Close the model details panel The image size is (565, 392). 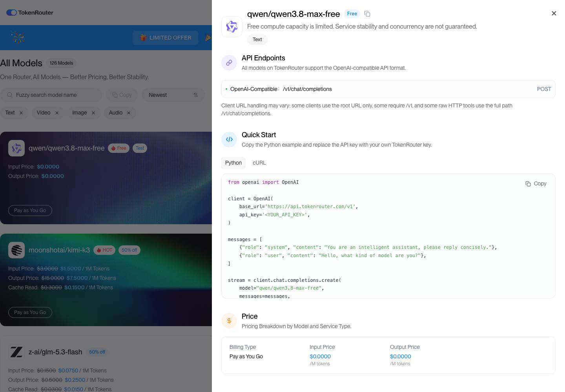[554, 13]
